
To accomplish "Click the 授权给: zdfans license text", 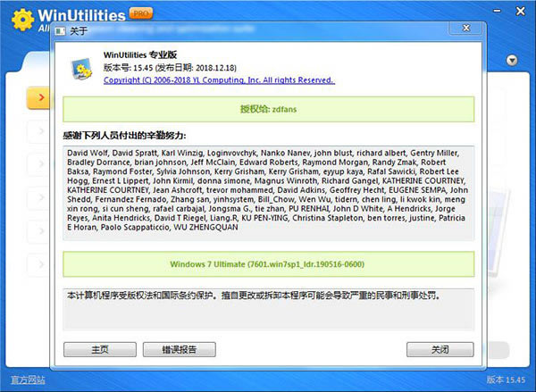I will pos(268,109).
